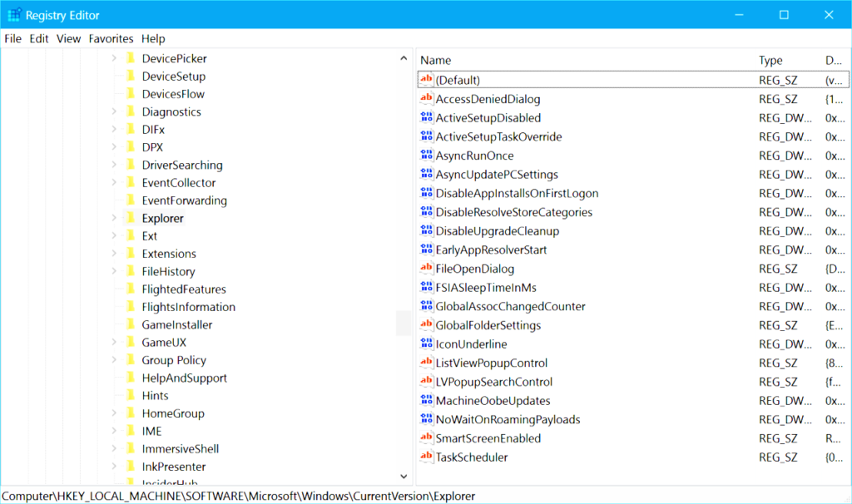Click the Diagnostics folder icon
Image resolution: width=852 pixels, height=504 pixels.
(x=131, y=111)
